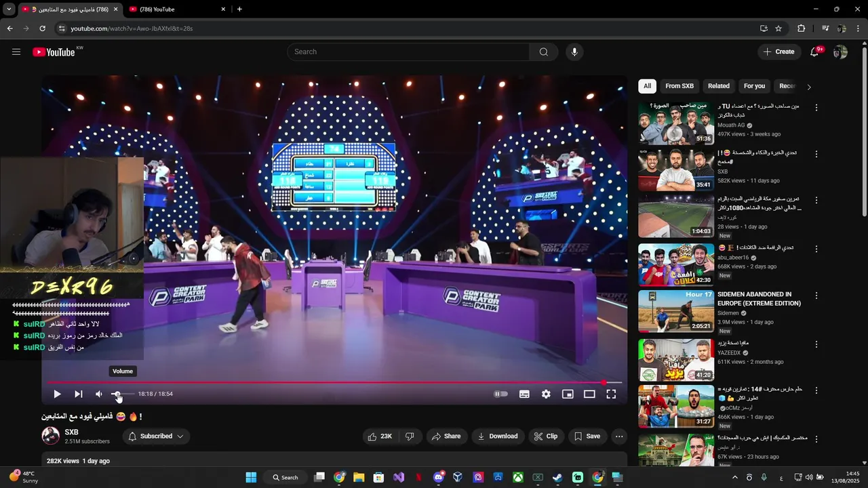Select the From SXB chip
Image resolution: width=868 pixels, height=488 pixels.
pyautogui.click(x=679, y=86)
